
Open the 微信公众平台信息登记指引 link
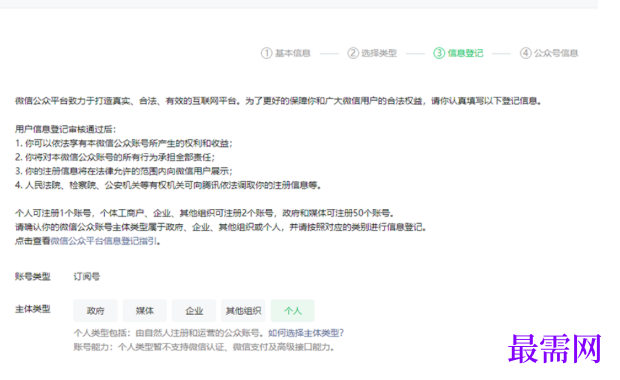(104, 241)
